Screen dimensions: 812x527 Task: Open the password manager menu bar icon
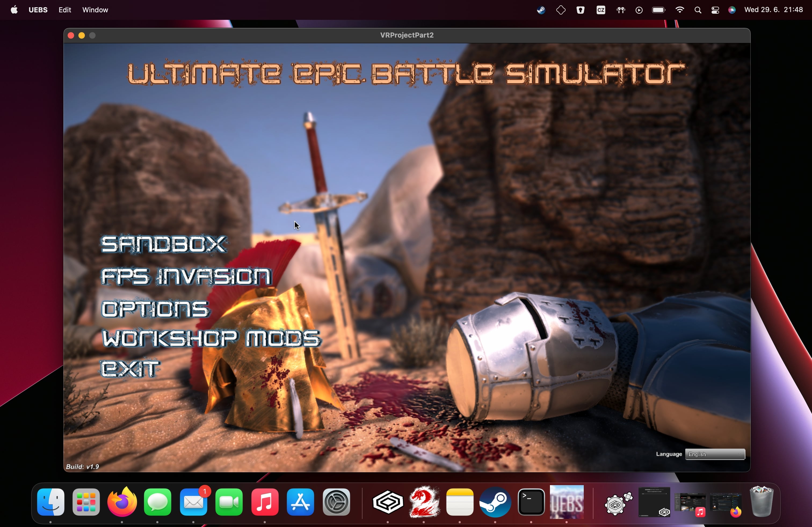pos(581,10)
